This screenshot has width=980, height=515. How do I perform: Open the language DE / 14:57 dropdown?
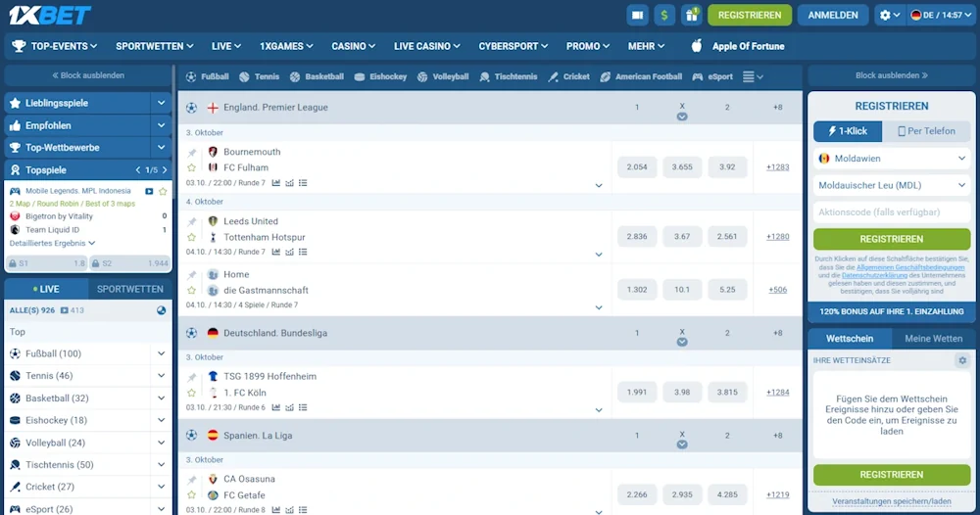(x=941, y=15)
